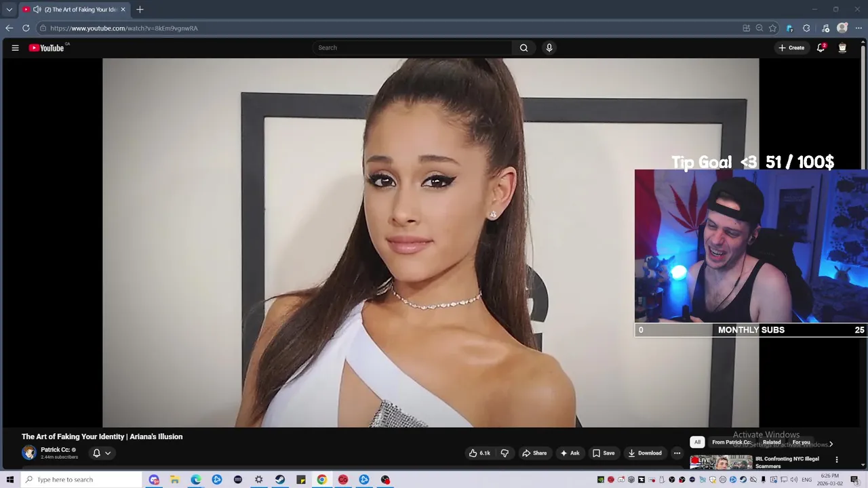Download the video
The width and height of the screenshot is (868, 488).
click(x=645, y=453)
